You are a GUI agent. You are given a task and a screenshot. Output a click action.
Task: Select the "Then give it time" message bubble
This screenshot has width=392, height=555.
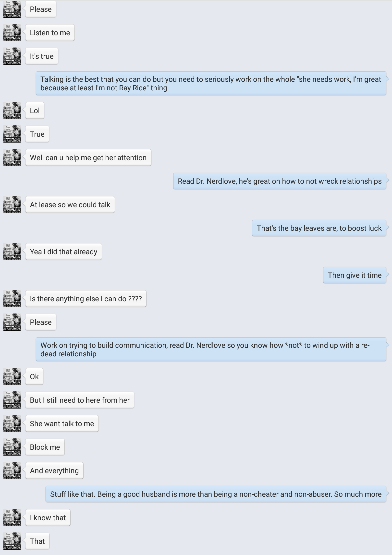pos(355,275)
